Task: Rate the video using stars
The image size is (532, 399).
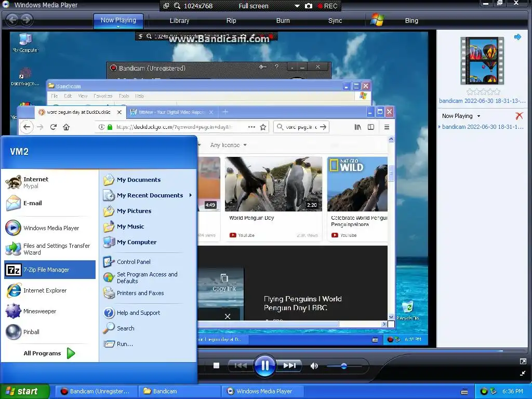Action: (483, 91)
